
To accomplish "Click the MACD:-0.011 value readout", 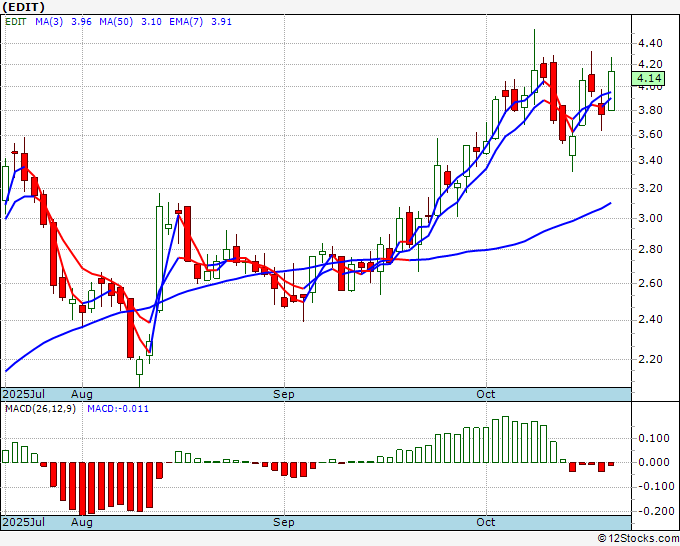I will 118,409.
